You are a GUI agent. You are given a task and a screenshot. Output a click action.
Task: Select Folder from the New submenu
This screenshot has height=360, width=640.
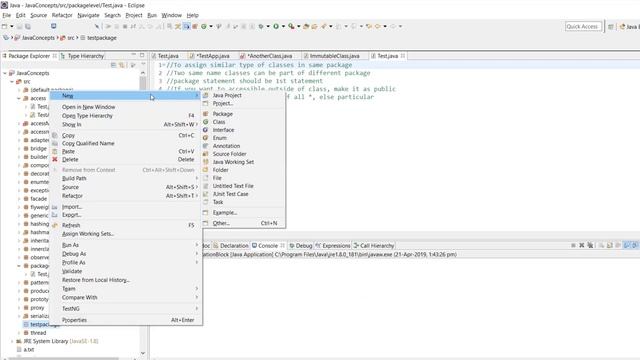pyautogui.click(x=220, y=170)
